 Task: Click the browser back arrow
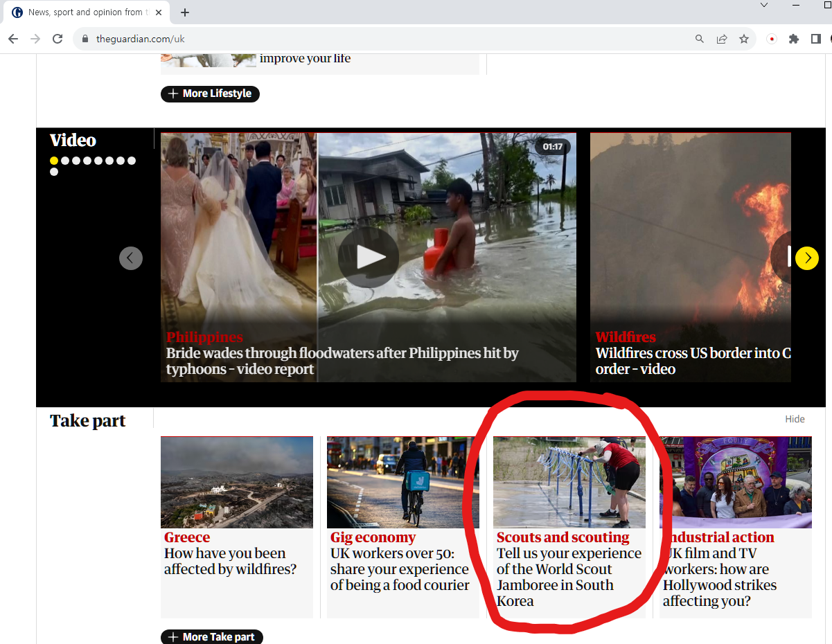13,39
